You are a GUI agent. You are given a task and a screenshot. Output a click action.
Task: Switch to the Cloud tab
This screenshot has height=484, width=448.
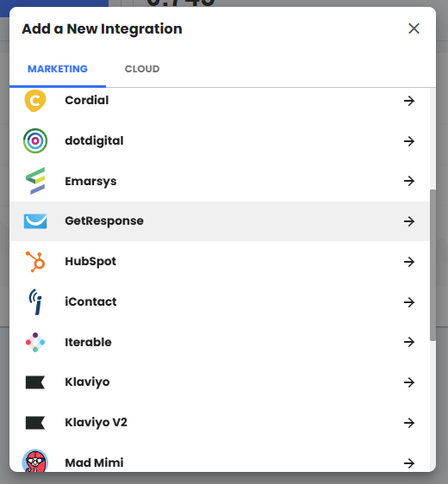point(142,69)
